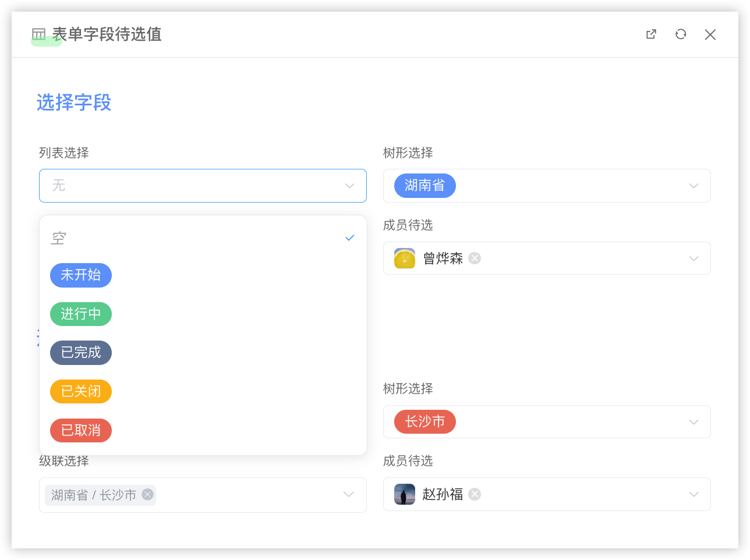Collapse the 列表选择 dropdown showing 无
Viewport: 750px width, 560px height.
click(349, 186)
